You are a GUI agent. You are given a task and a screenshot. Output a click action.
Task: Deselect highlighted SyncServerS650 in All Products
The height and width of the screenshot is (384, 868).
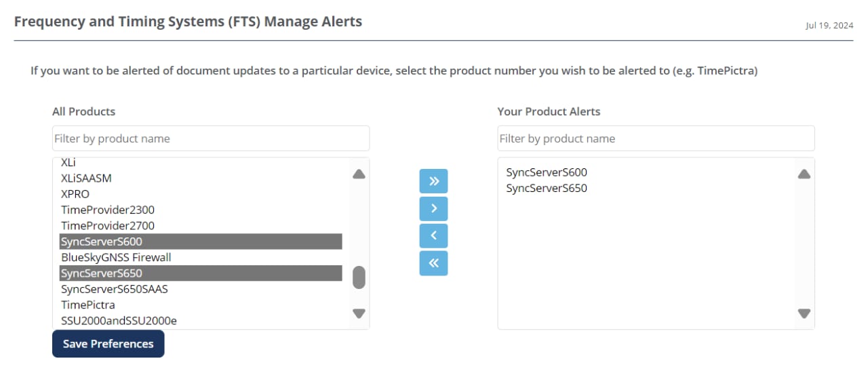click(102, 273)
